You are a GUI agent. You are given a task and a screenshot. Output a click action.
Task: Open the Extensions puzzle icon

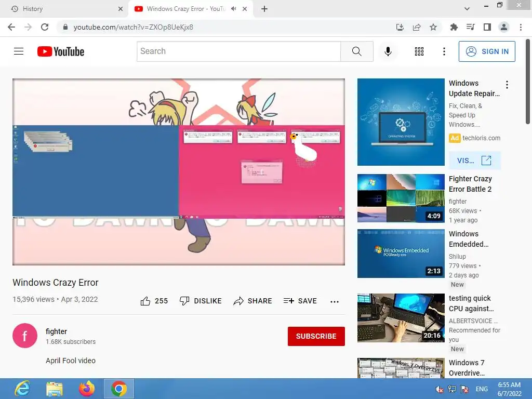454,27
